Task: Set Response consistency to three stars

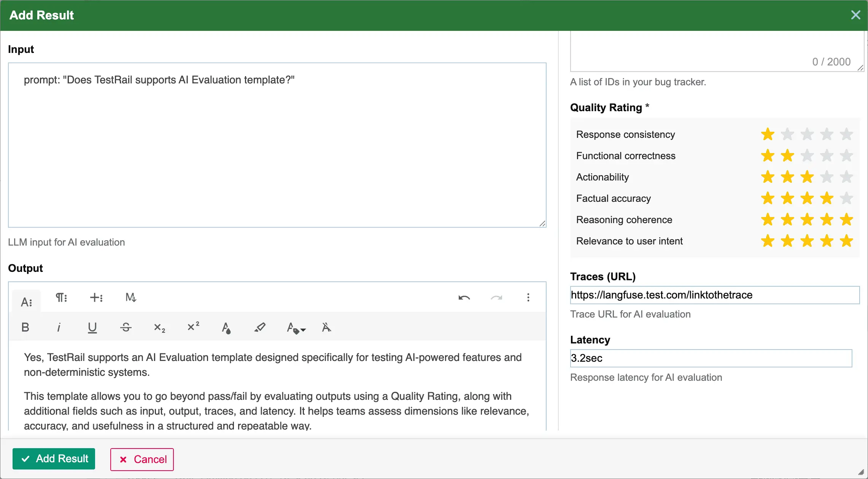Action: [807, 134]
